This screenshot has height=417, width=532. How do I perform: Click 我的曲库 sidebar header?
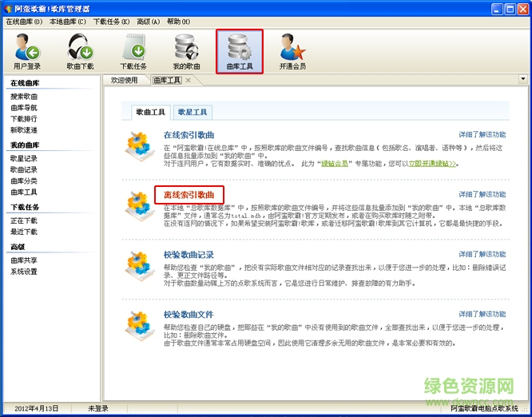[x=25, y=145]
